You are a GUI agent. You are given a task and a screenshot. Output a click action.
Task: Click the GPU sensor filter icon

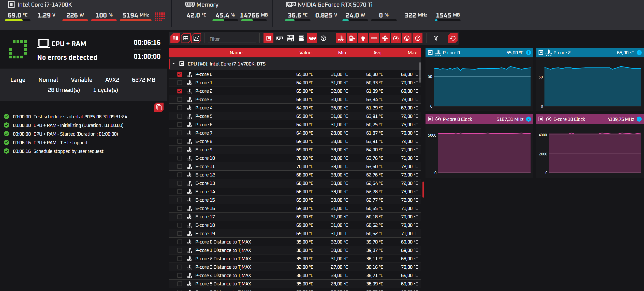click(280, 38)
